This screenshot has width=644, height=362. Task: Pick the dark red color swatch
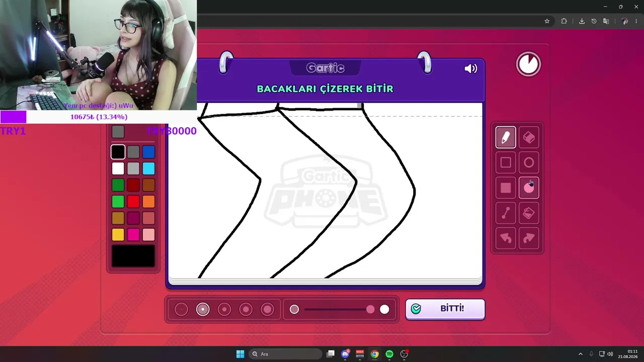point(133,185)
